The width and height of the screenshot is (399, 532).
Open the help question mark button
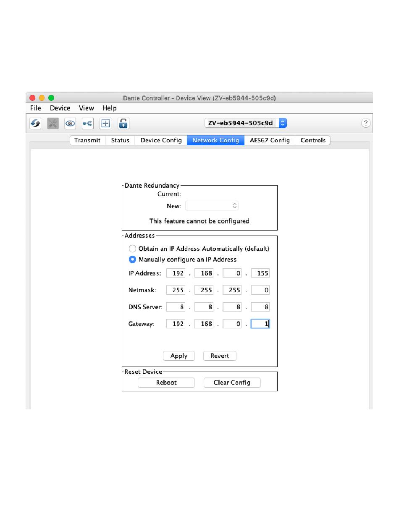point(366,123)
